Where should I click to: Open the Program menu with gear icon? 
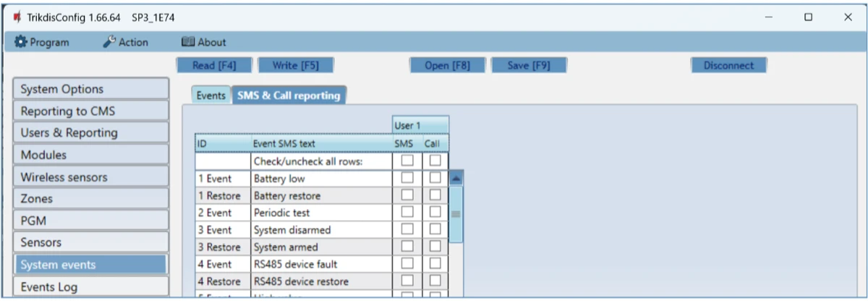click(x=42, y=42)
